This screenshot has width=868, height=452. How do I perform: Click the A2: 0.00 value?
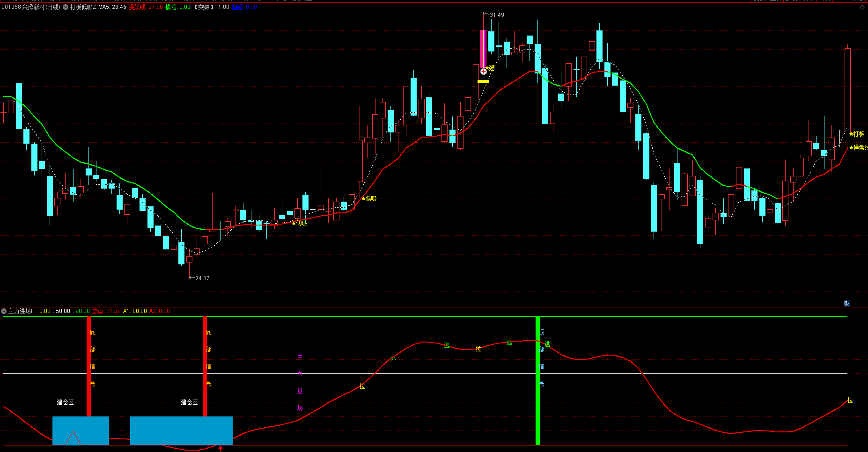coord(160,311)
